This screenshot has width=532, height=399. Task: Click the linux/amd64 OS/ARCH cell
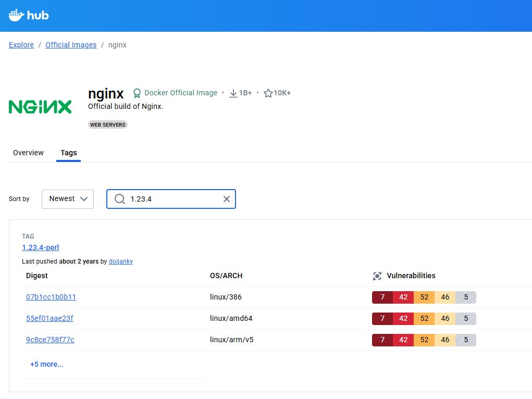tap(231, 319)
